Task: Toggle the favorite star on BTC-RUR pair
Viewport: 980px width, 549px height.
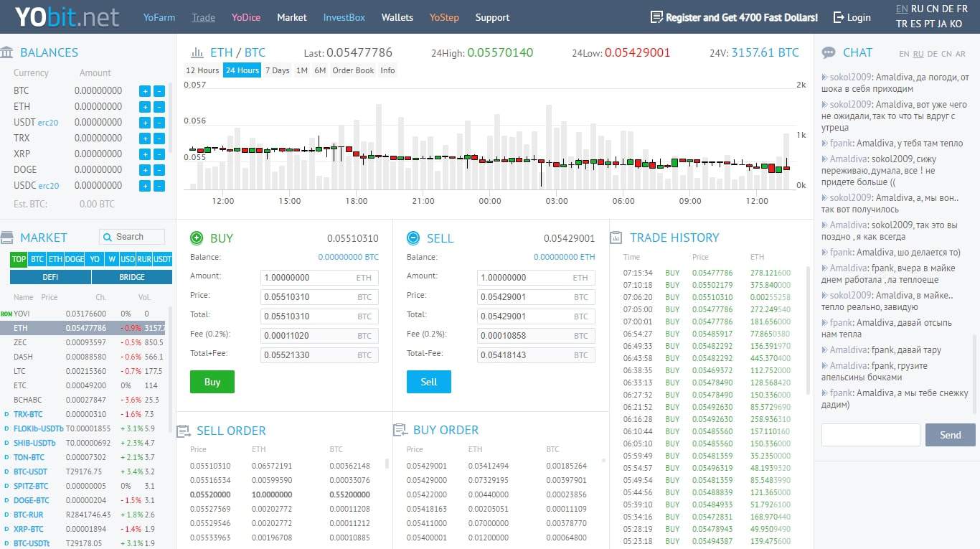Action: (x=6, y=515)
